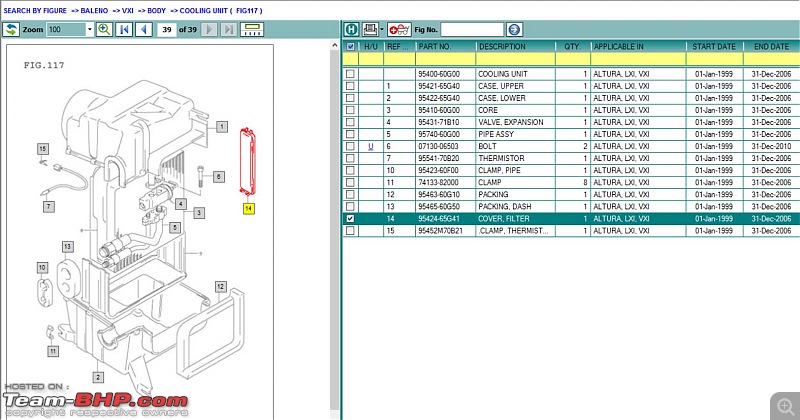
Task: Check the CLAMP, THERMIST row checkbox
Action: tap(350, 231)
